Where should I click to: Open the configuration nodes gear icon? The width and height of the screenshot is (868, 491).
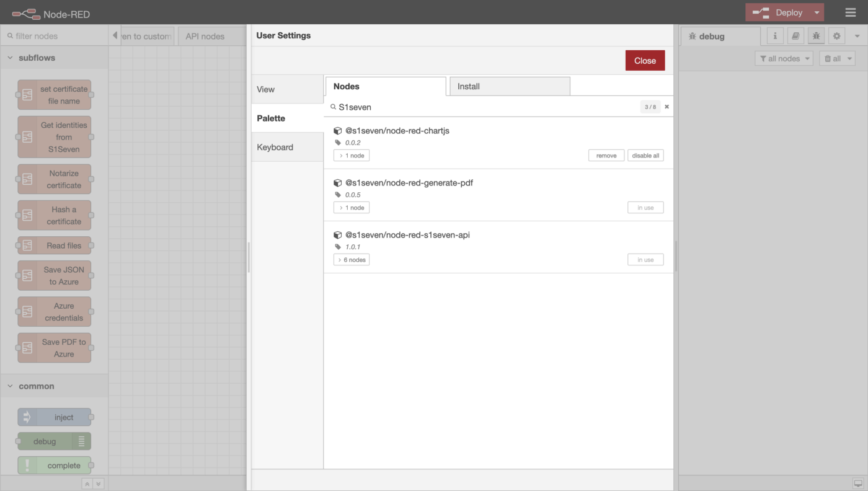(x=836, y=36)
